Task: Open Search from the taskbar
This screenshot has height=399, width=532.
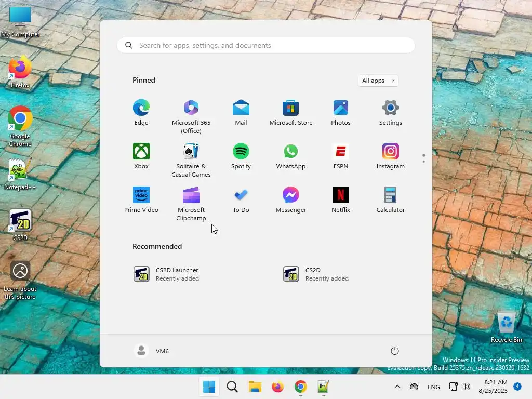Action: coord(232,387)
